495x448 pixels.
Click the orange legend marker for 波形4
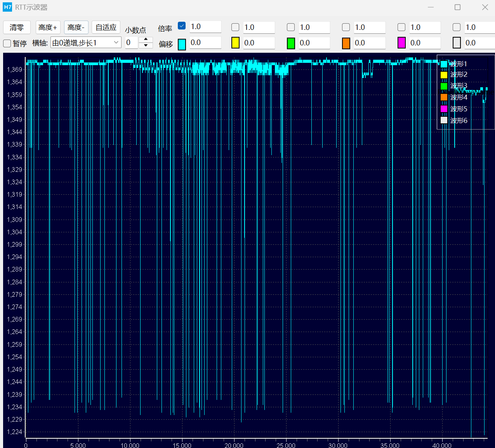click(444, 97)
